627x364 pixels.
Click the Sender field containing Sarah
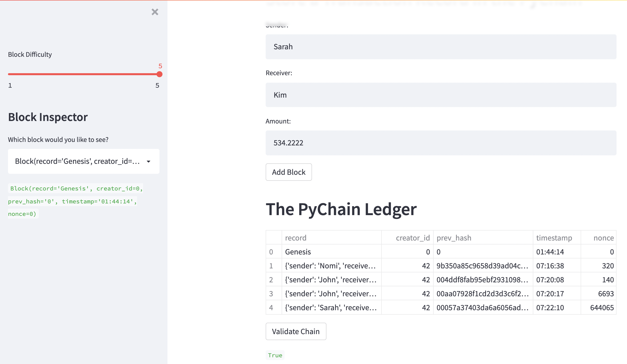tap(441, 47)
